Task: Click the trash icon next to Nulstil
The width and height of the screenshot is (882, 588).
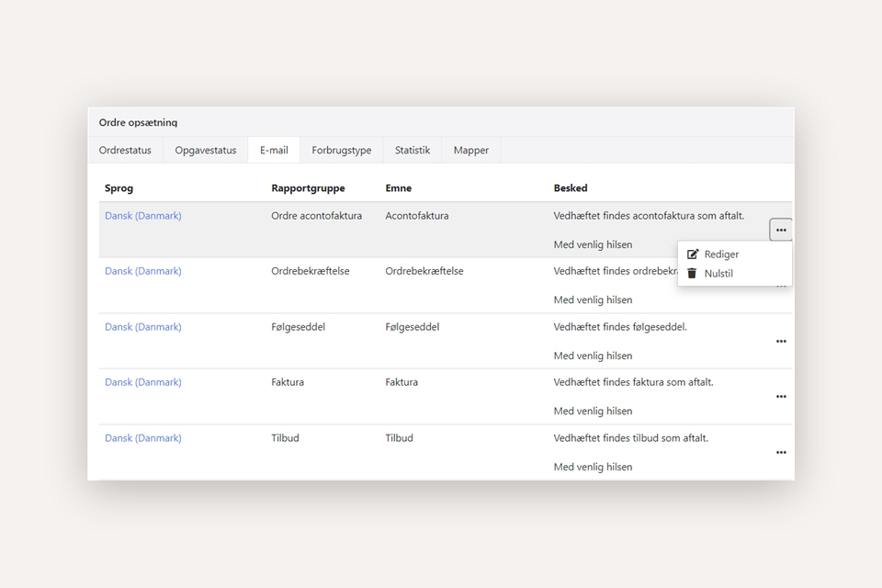Action: 693,273
